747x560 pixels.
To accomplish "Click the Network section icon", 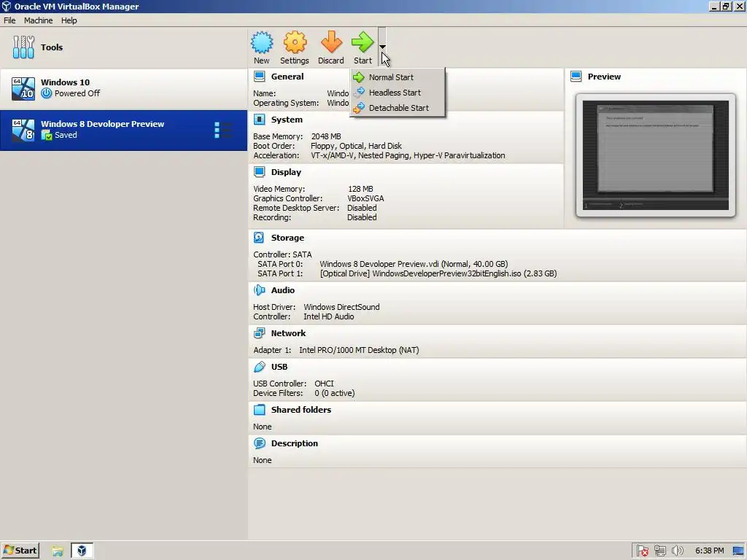I will point(259,332).
